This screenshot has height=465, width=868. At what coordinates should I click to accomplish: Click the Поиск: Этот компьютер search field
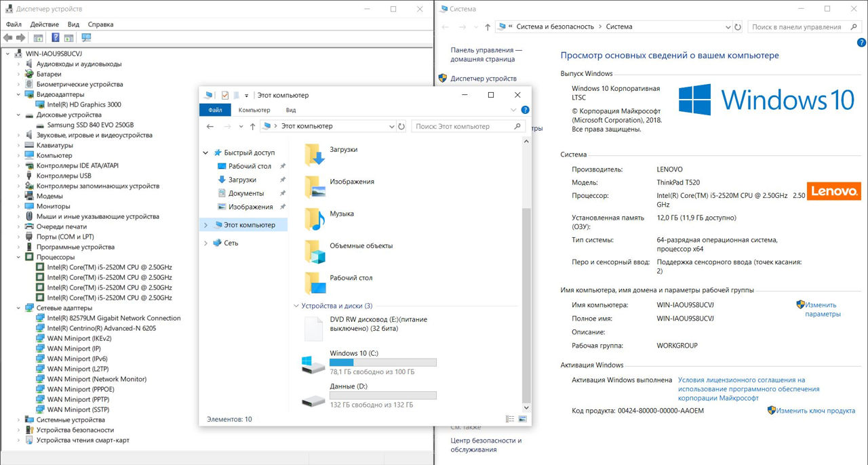click(462, 126)
